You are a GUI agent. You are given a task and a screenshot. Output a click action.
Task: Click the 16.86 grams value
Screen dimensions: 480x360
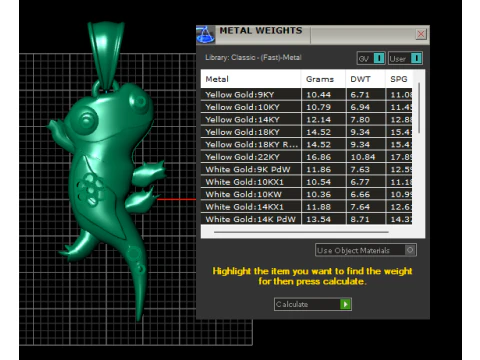tap(318, 157)
